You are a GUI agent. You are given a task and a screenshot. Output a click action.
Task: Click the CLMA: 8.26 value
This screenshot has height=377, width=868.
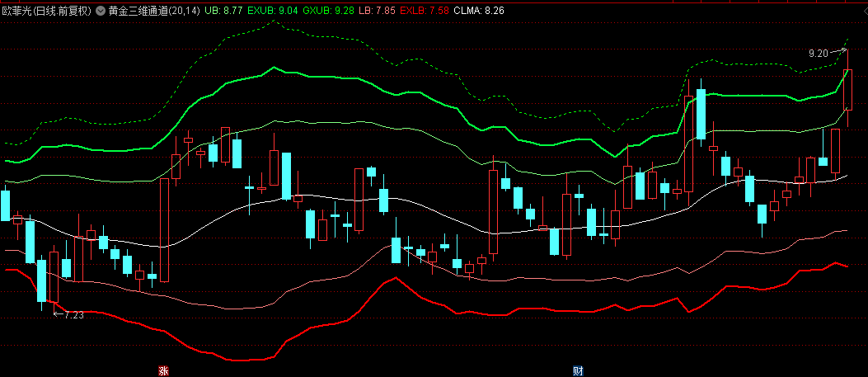[x=478, y=10]
